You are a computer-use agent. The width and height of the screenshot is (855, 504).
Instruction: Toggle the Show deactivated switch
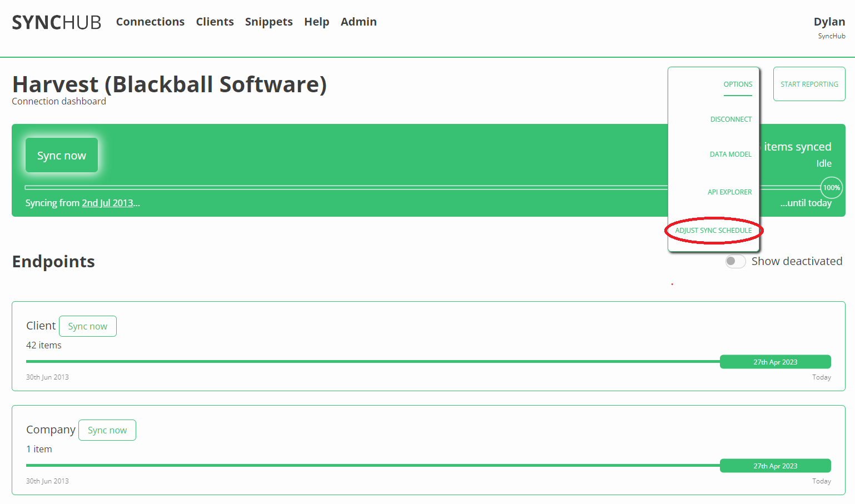click(x=735, y=261)
